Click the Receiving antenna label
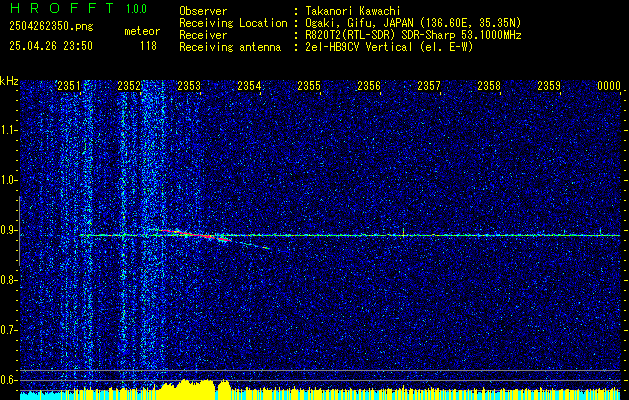Screen dimensions: 629x400 click(x=230, y=47)
